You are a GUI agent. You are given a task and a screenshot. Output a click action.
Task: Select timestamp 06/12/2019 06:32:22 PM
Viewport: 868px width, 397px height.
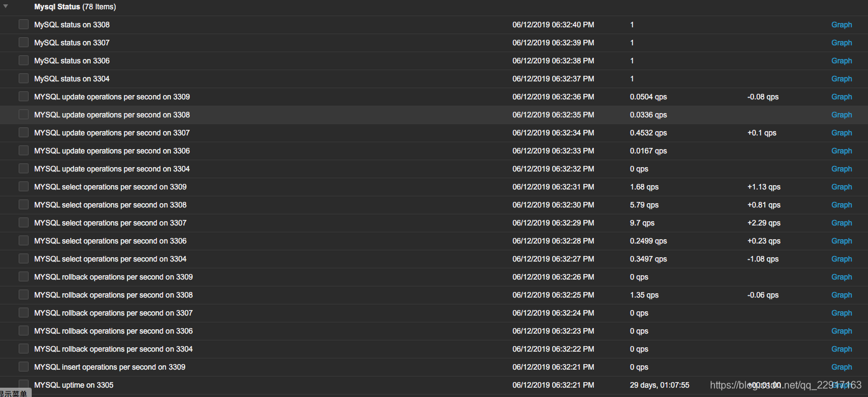pos(553,349)
